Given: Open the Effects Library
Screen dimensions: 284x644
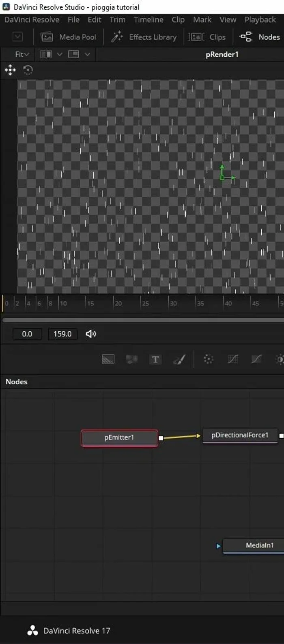Looking at the screenshot, I should 144,37.
